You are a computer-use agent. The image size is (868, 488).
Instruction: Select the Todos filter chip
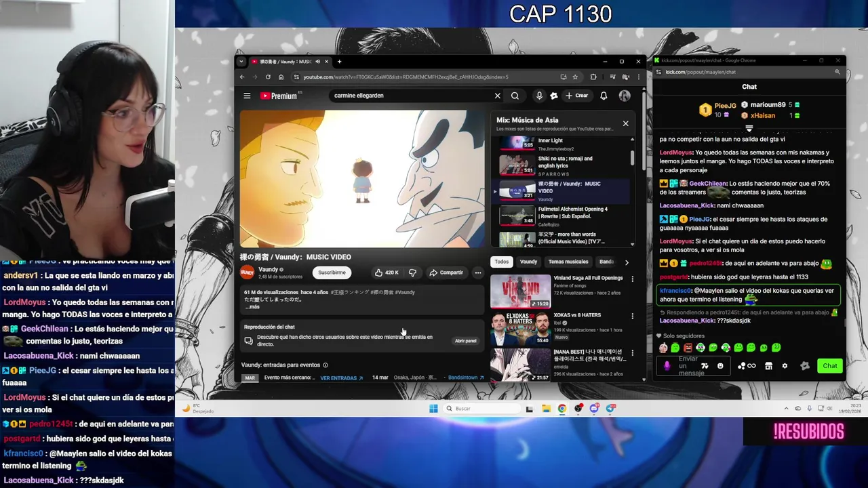[x=501, y=262]
